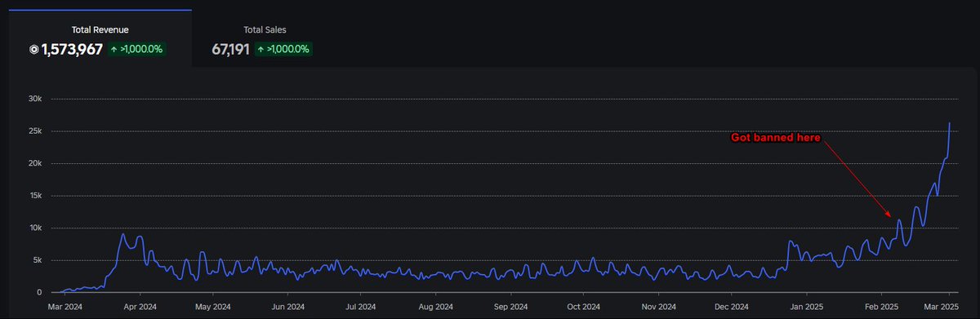Click the Nov 2024 x-axis label
Screen dimensions: 980x319
coord(658,308)
